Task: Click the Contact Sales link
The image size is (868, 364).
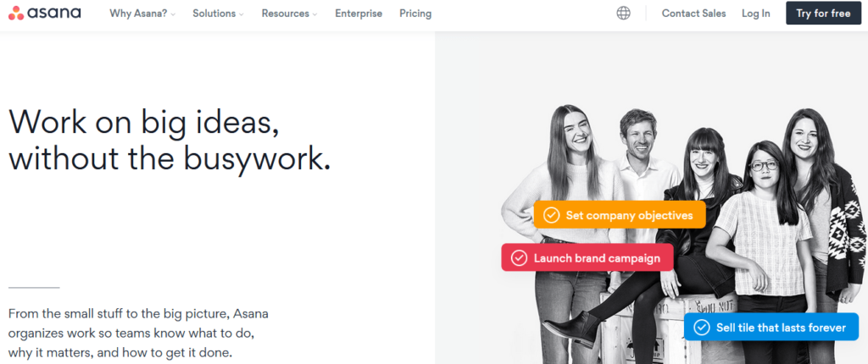Action: pos(693,14)
